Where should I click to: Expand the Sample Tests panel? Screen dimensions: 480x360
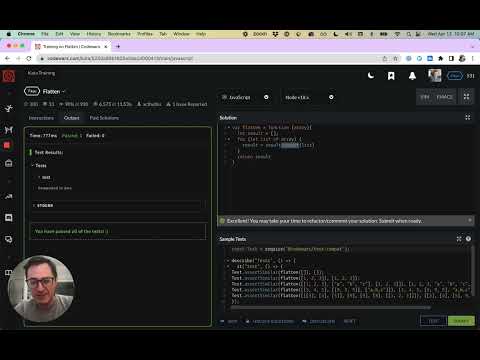point(459,239)
